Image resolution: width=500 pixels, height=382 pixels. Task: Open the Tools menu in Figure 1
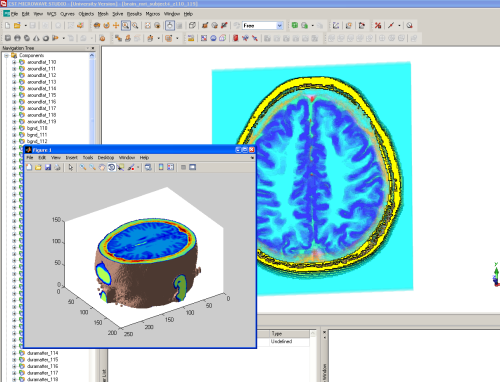click(88, 158)
